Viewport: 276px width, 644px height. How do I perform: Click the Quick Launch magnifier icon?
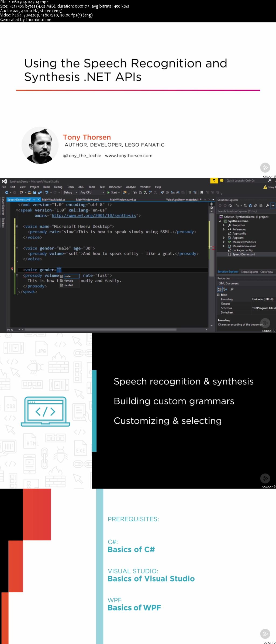point(270,180)
